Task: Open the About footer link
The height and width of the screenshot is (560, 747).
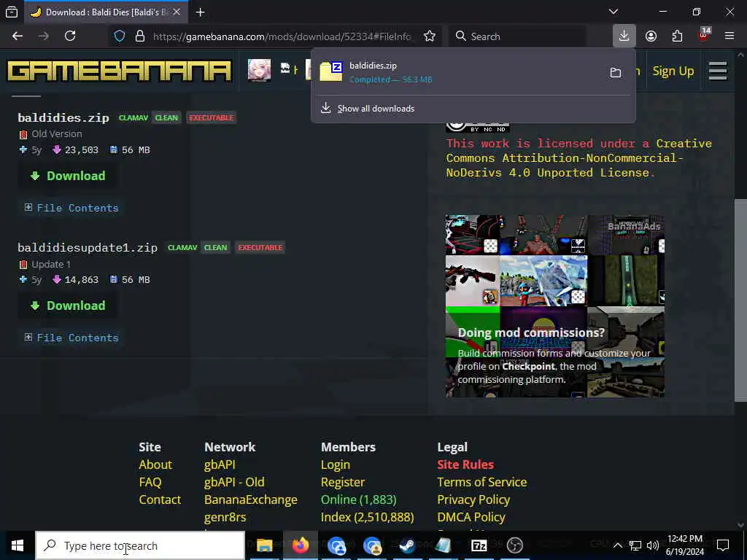Action: coord(155,464)
